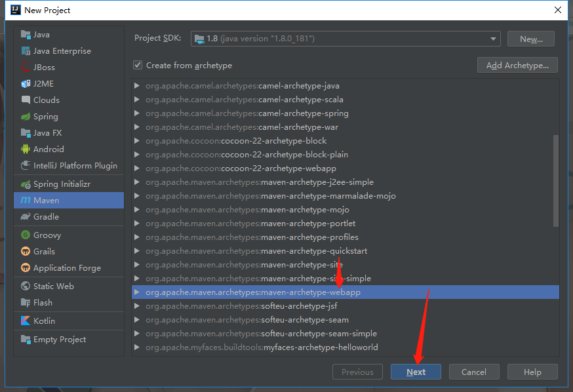573x392 pixels.
Task: Select maven-archetype-portlet entry
Action: coord(346,224)
